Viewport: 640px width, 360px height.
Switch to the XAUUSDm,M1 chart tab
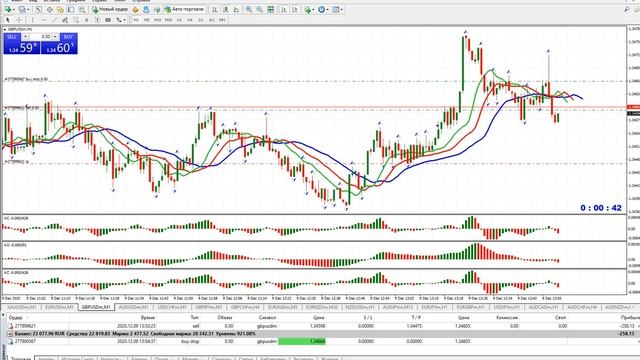pyautogui.click(x=22, y=307)
